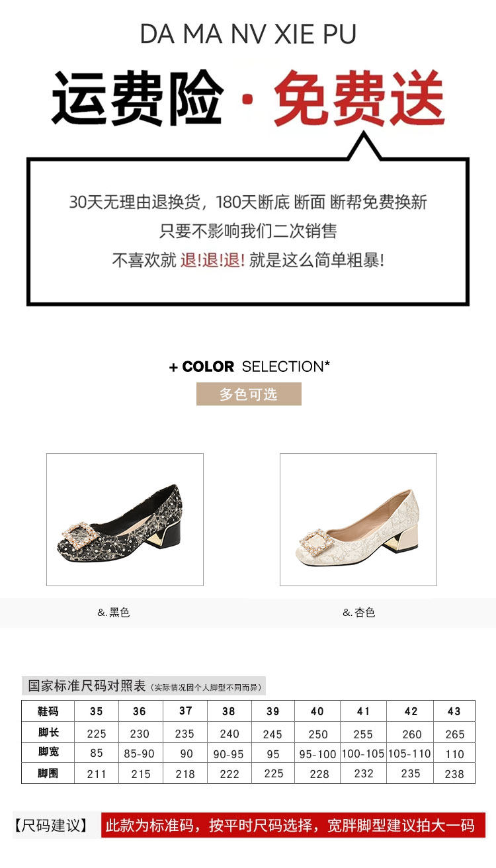This screenshot has height=868, width=496.
Task: Click the 运费险 bold black text
Action: (x=138, y=99)
